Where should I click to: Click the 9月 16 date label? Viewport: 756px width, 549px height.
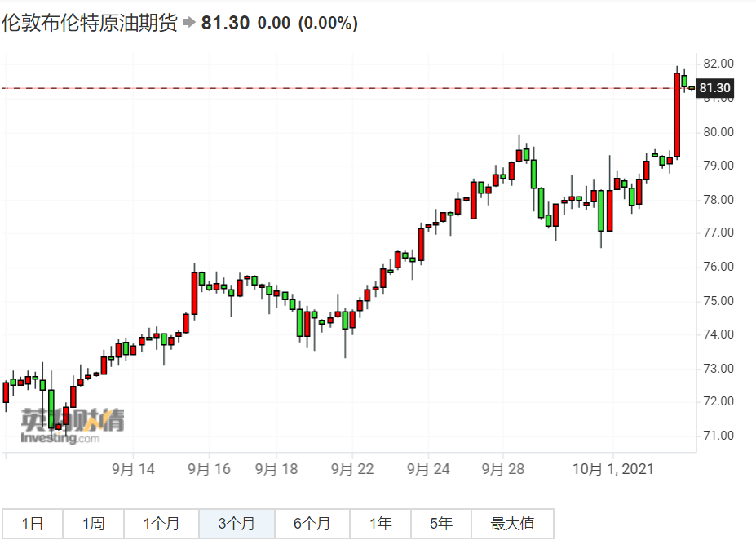coord(209,469)
